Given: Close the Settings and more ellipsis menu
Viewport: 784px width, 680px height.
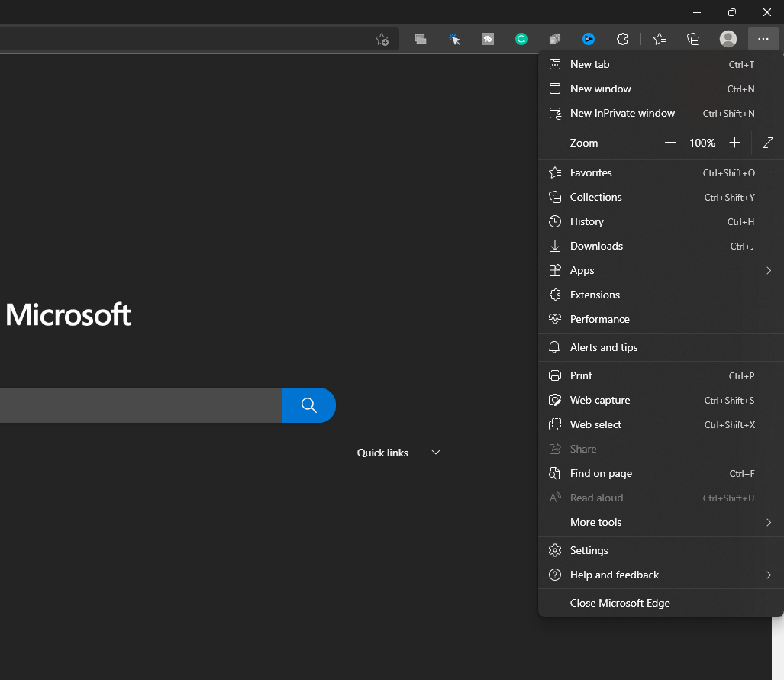Looking at the screenshot, I should (763, 39).
